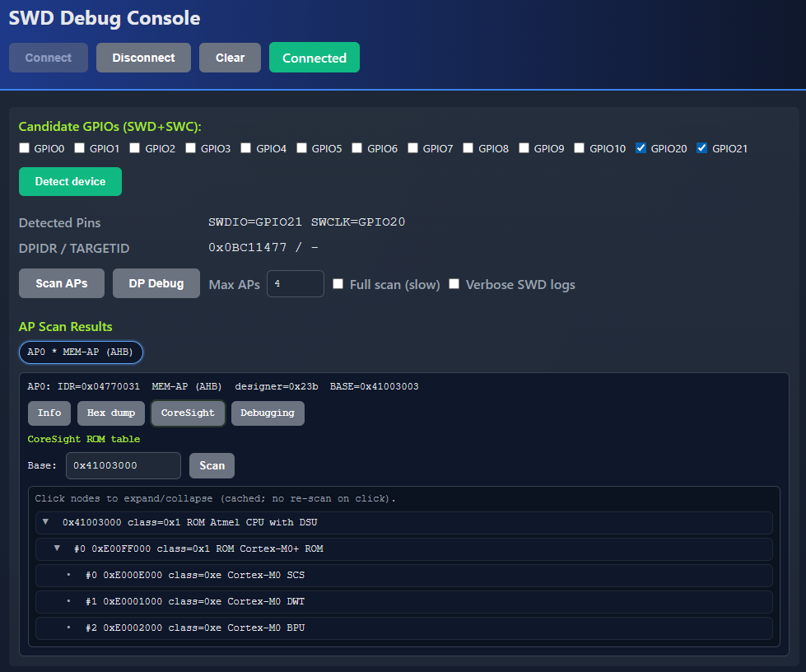The image size is (806, 672).
Task: Click the Disconnect button
Action: (x=143, y=58)
